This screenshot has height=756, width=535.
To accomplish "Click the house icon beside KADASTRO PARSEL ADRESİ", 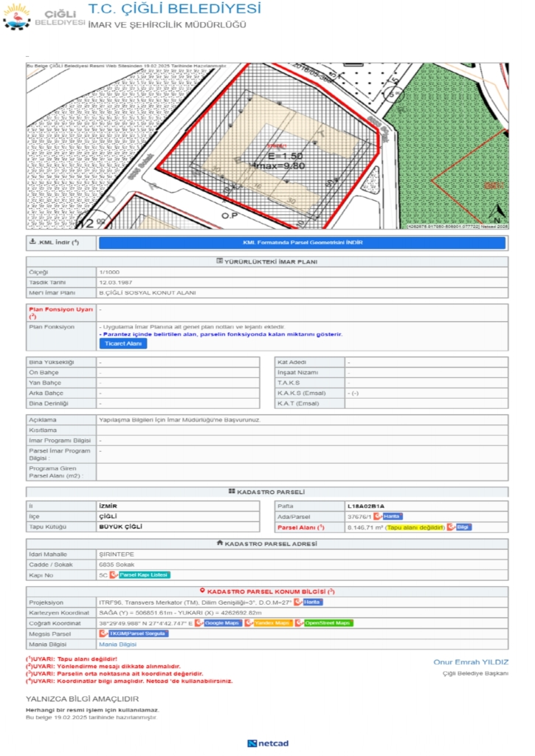I will point(220,543).
